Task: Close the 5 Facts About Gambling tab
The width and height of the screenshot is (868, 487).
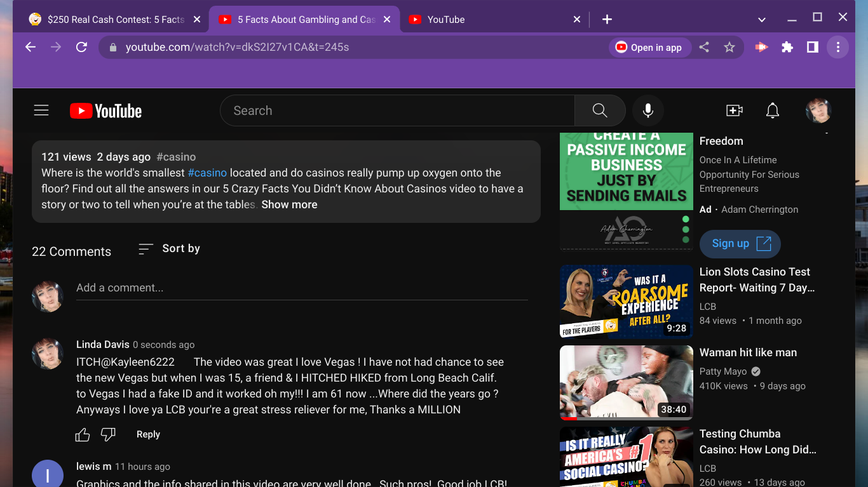Action: [387, 20]
